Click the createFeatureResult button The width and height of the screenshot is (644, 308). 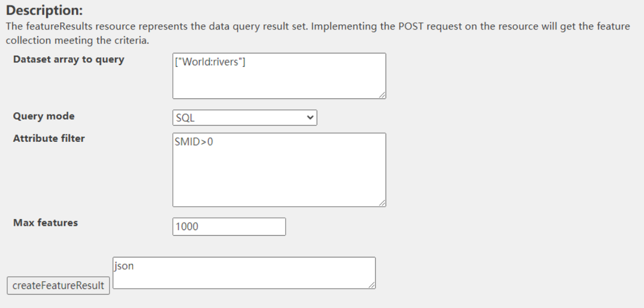[58, 286]
